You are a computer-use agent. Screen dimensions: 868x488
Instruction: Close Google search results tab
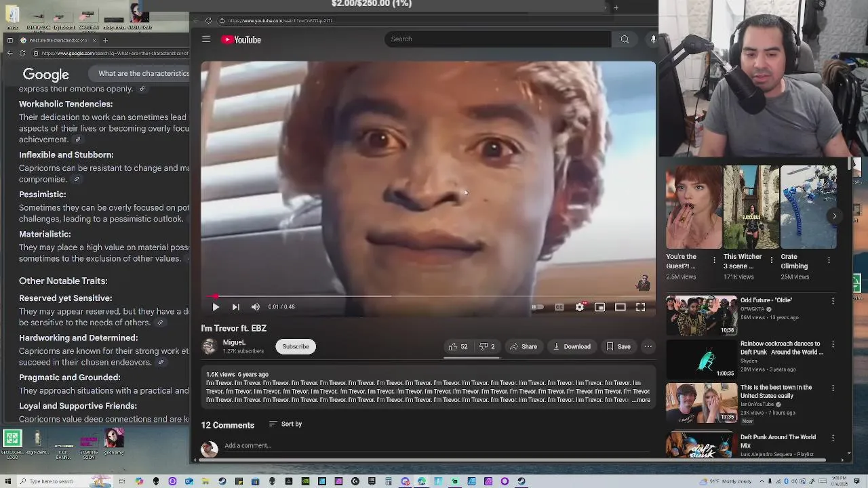pos(94,41)
